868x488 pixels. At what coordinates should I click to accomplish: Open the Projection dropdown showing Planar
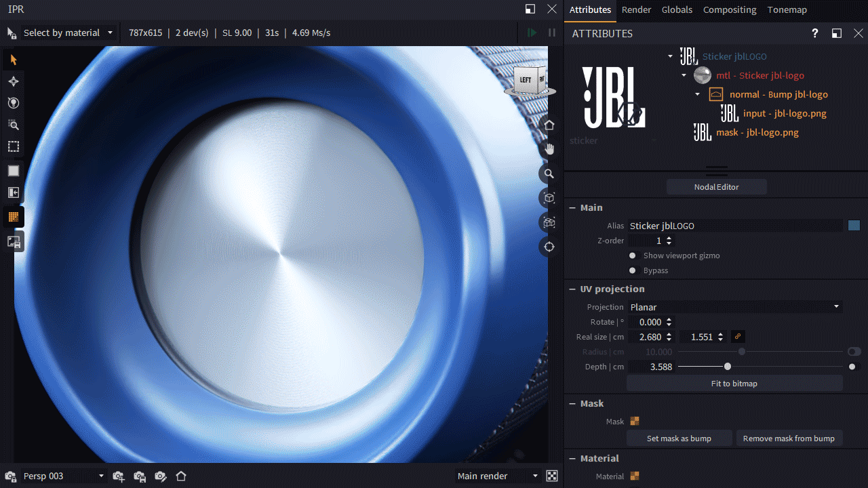tap(735, 306)
